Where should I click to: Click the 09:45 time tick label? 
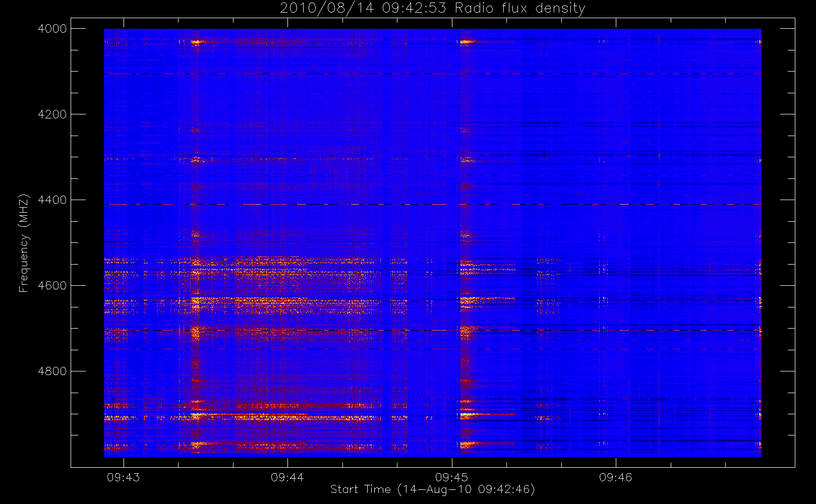[x=452, y=477]
